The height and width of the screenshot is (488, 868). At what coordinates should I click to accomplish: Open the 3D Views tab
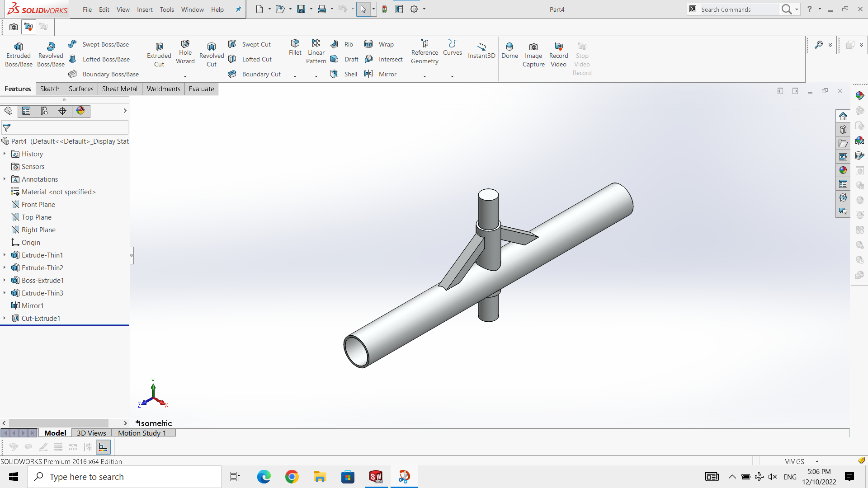pos(91,433)
